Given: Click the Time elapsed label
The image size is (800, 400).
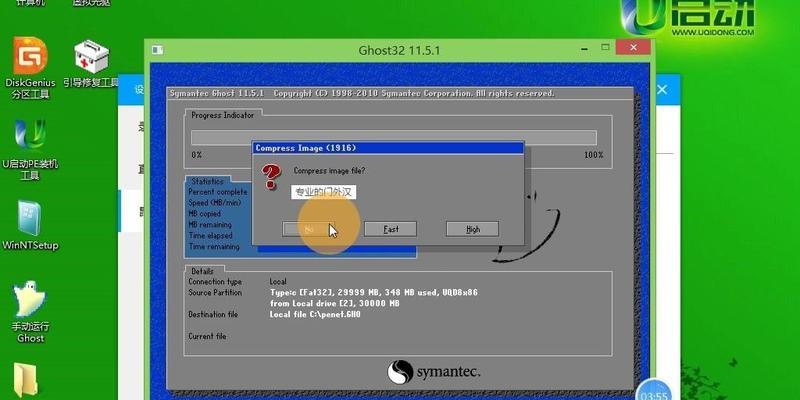Looking at the screenshot, I should point(210,236).
